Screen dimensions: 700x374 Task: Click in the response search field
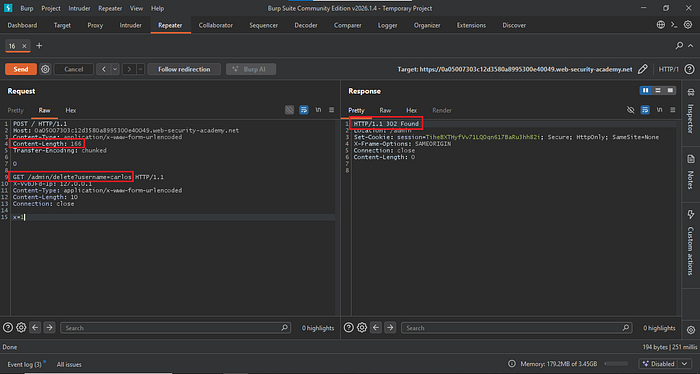click(517, 328)
